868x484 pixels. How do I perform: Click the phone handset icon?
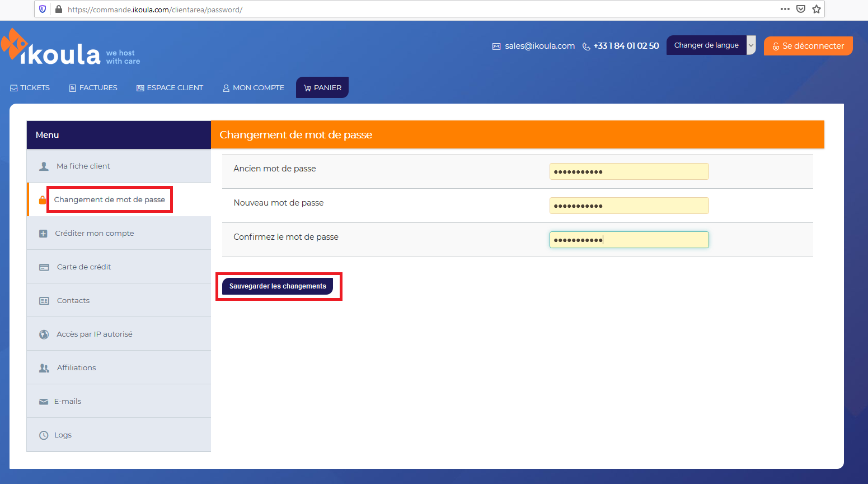point(587,46)
